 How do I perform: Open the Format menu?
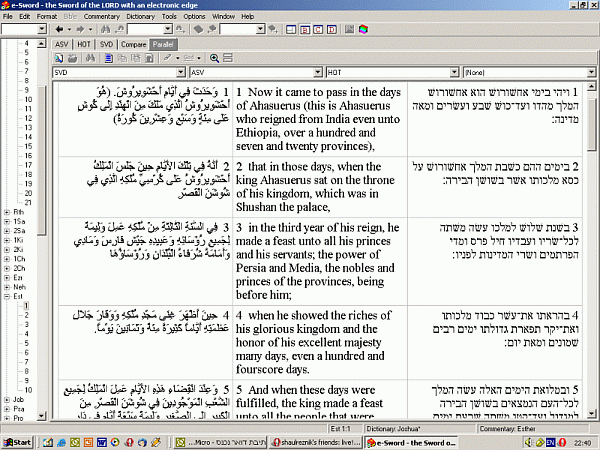[x=47, y=16]
